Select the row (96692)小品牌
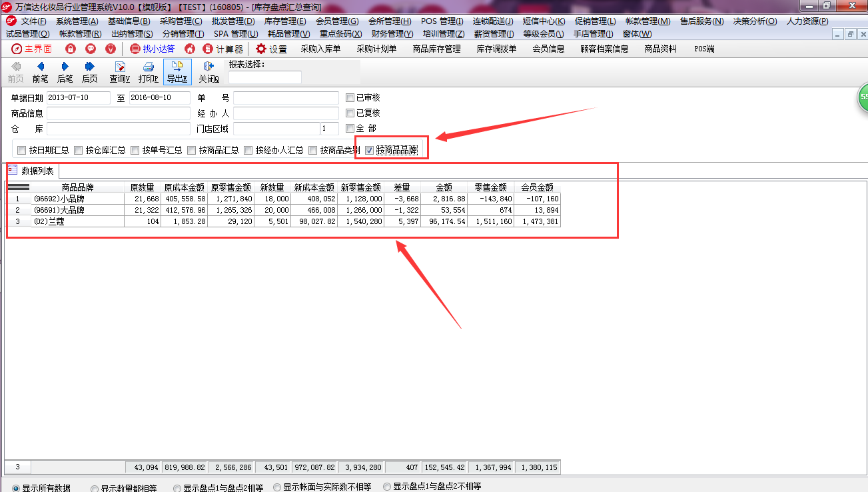This screenshot has height=492, width=868. pos(283,199)
